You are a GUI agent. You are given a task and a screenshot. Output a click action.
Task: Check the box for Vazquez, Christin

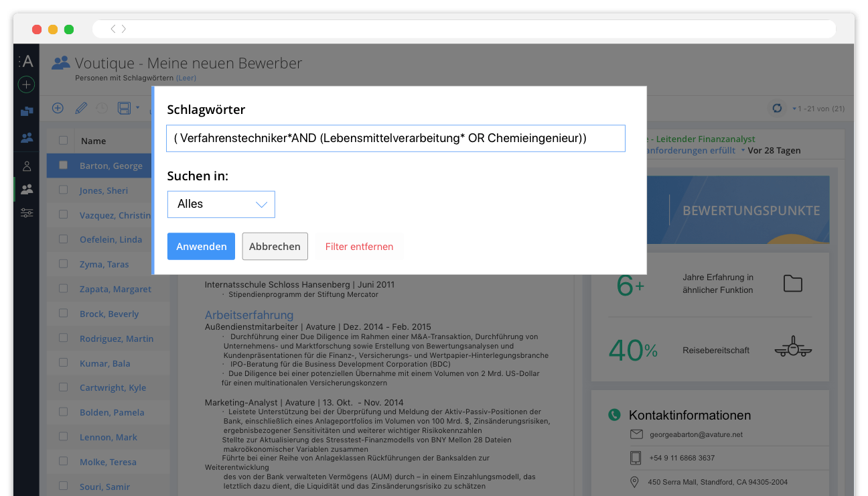coord(63,214)
